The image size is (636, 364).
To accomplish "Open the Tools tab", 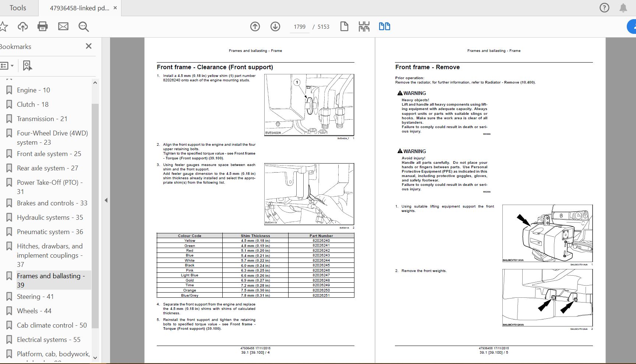I will (x=18, y=8).
